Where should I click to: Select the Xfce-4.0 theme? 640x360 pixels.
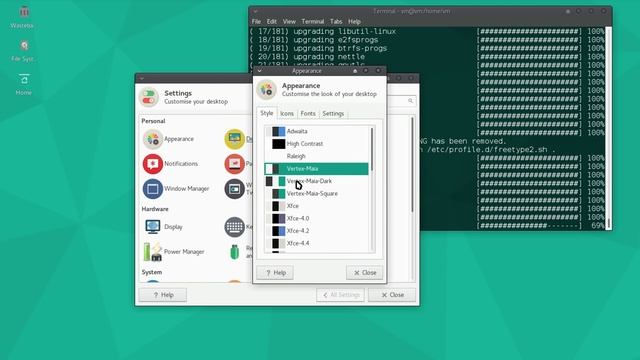pos(316,218)
